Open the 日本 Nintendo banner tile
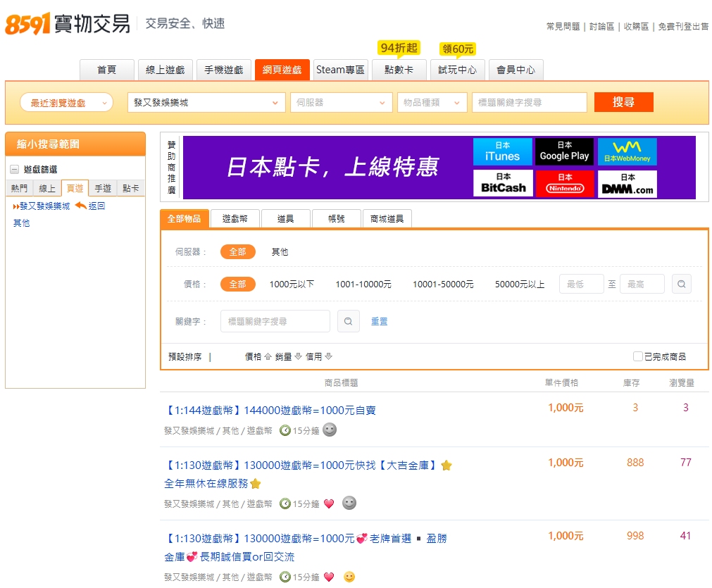 point(564,183)
